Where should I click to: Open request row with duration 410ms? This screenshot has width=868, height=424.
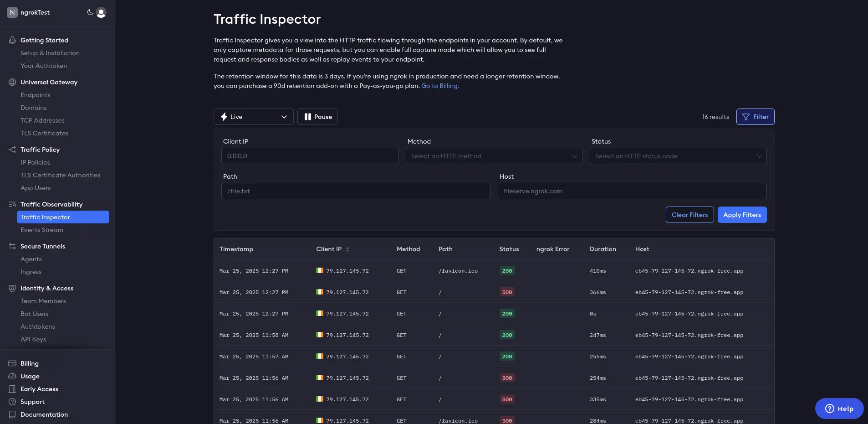(494, 271)
